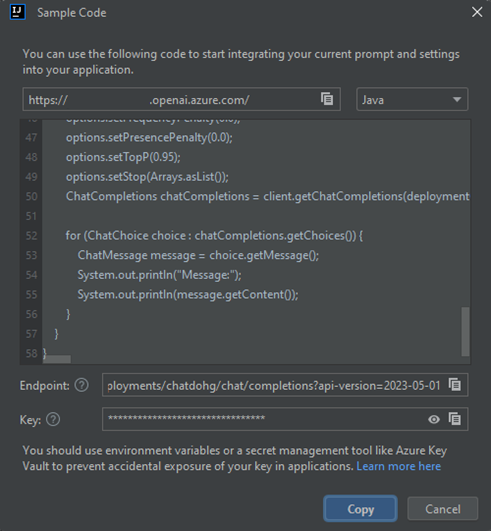
Task: Click code line 52 with for loop
Action: (214, 235)
